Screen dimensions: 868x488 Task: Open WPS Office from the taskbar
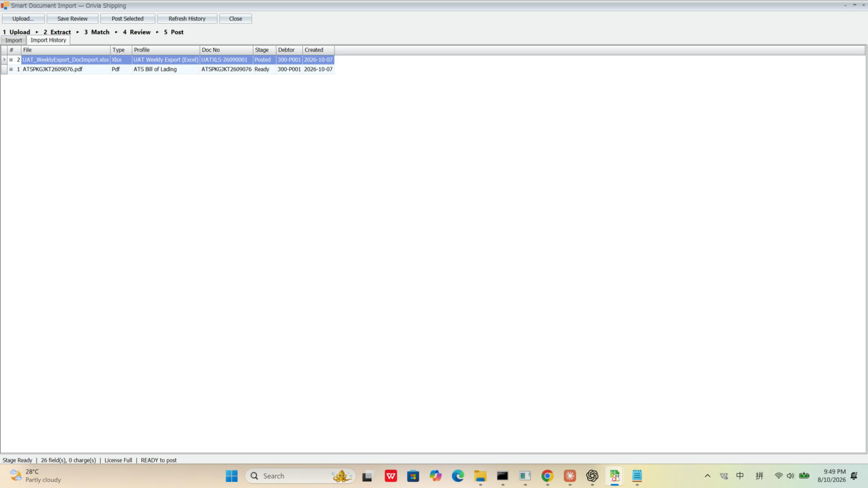tap(391, 476)
